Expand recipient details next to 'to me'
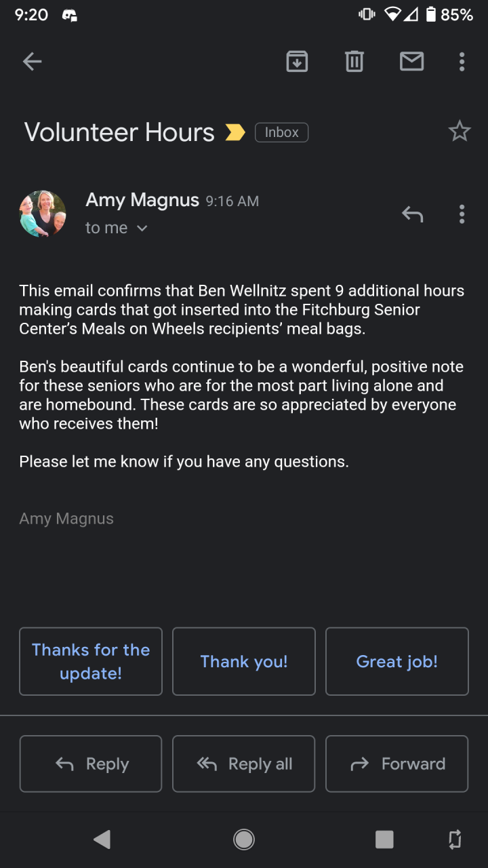488x868 pixels. coord(142,229)
